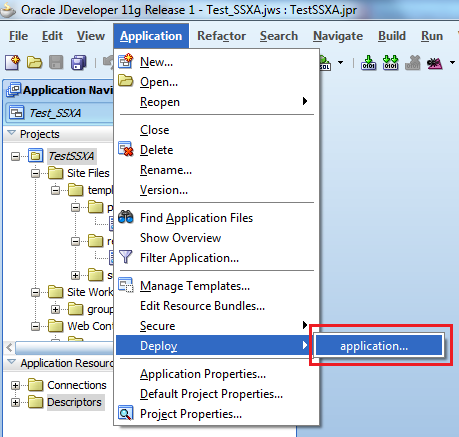Choose Version... from Application menu

pos(217,190)
